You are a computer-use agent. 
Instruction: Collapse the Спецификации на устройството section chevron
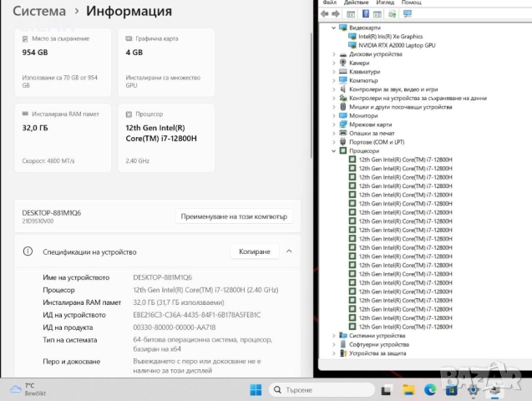point(289,251)
